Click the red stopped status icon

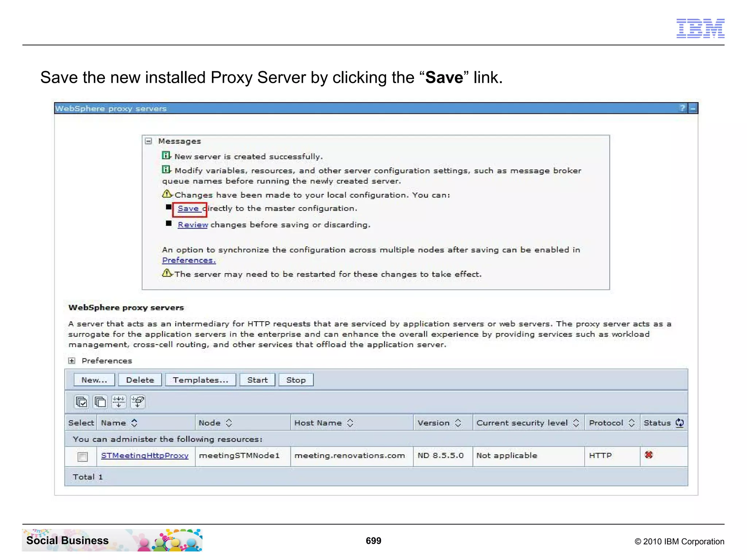[649, 455]
